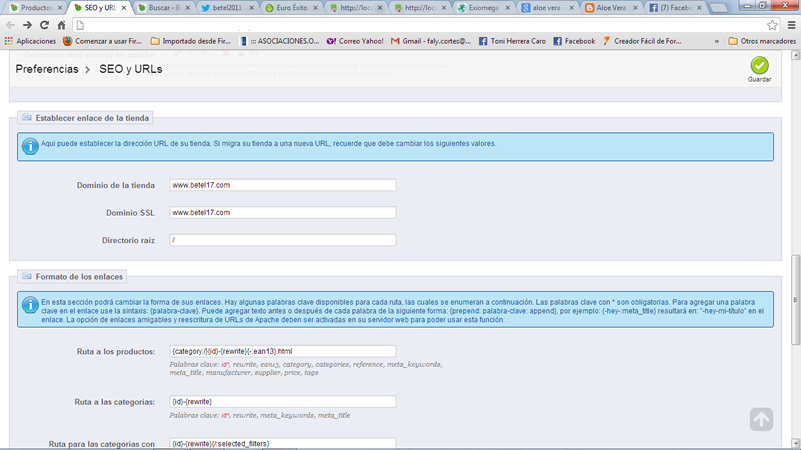Image resolution: width=801 pixels, height=450 pixels.
Task: Open the Chrome hamburger menu
Action: point(791,25)
